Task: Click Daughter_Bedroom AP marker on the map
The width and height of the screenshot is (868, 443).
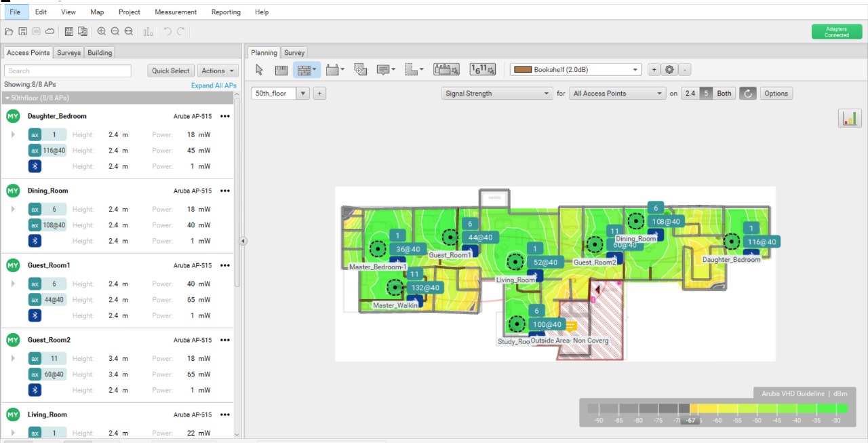Action: (732, 242)
